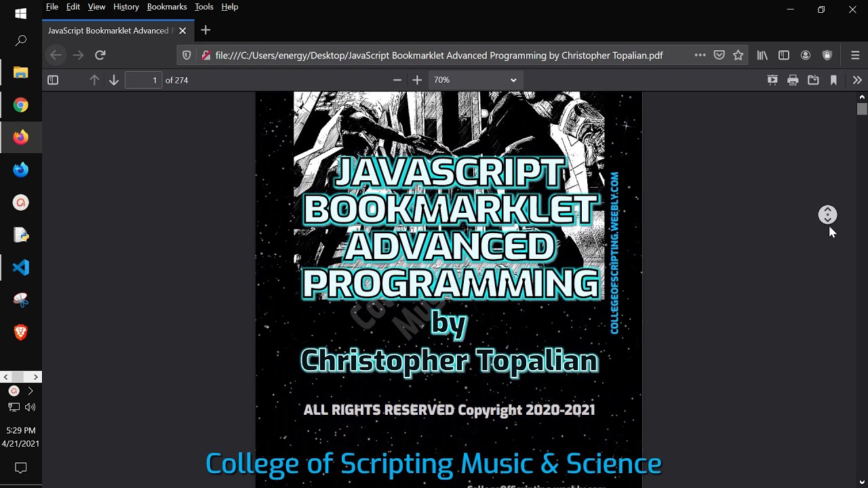
Task: Expand taskbar overflow right arrow
Action: (30, 391)
